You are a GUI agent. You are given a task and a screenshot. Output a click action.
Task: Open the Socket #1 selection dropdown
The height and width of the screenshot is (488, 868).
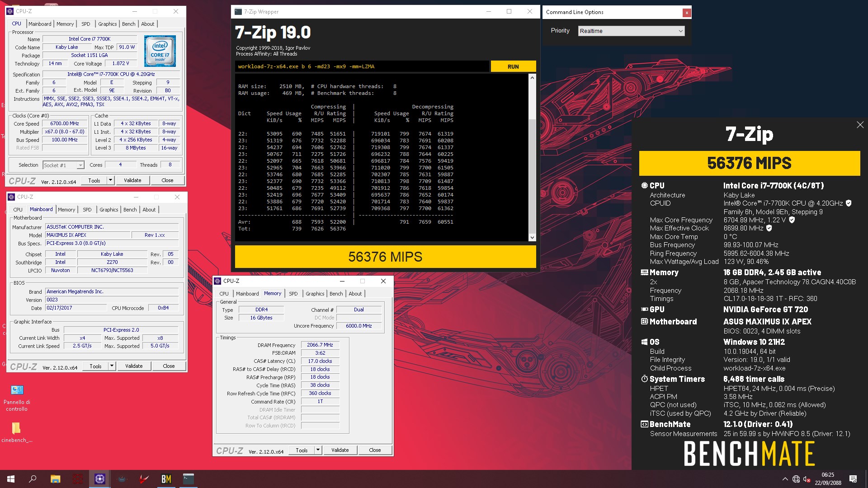pyautogui.click(x=64, y=165)
